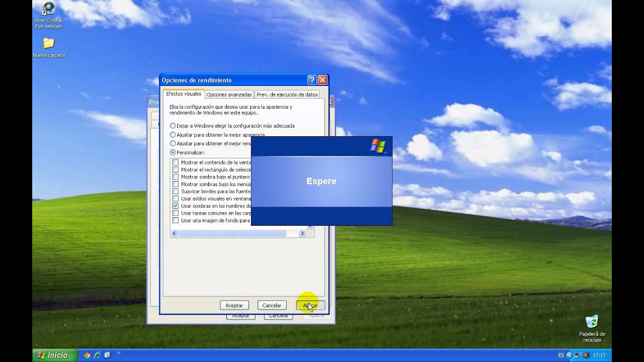The image size is (644, 362).
Task: Click the ES language bar indicator
Action: click(561, 355)
